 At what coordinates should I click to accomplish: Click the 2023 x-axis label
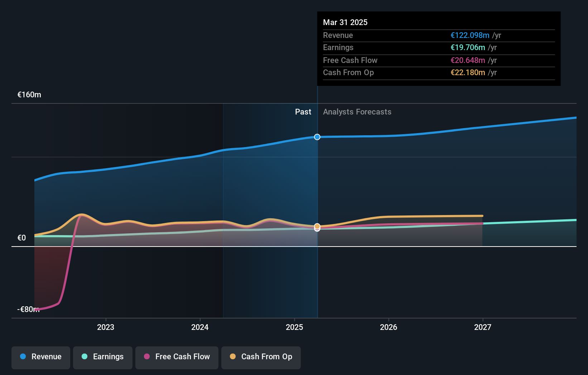106,327
